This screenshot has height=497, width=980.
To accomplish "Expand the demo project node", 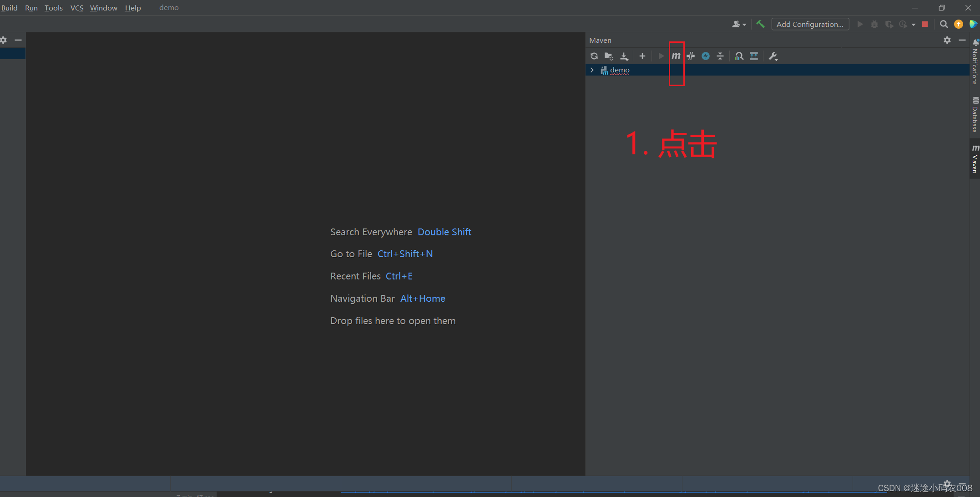I will [x=591, y=70].
